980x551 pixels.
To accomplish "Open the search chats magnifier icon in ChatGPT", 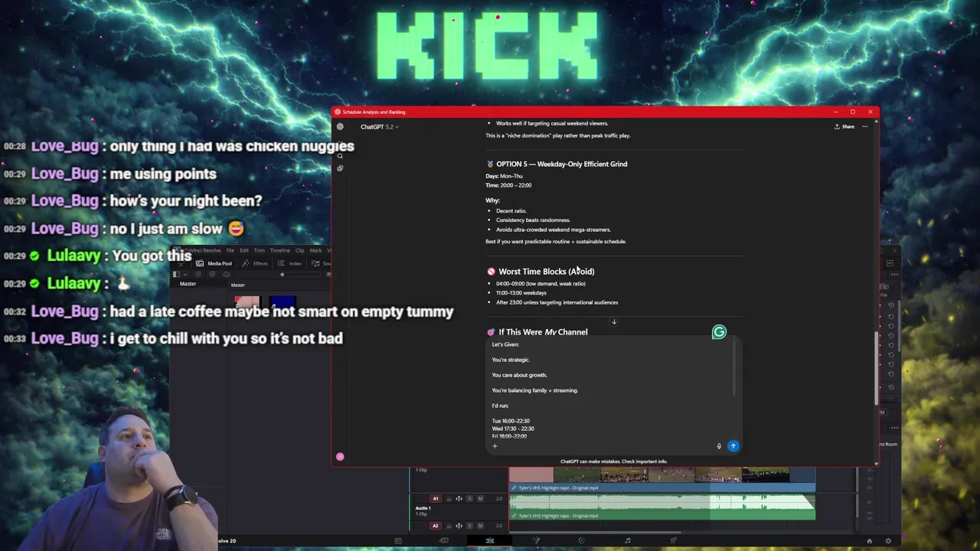I will [340, 156].
